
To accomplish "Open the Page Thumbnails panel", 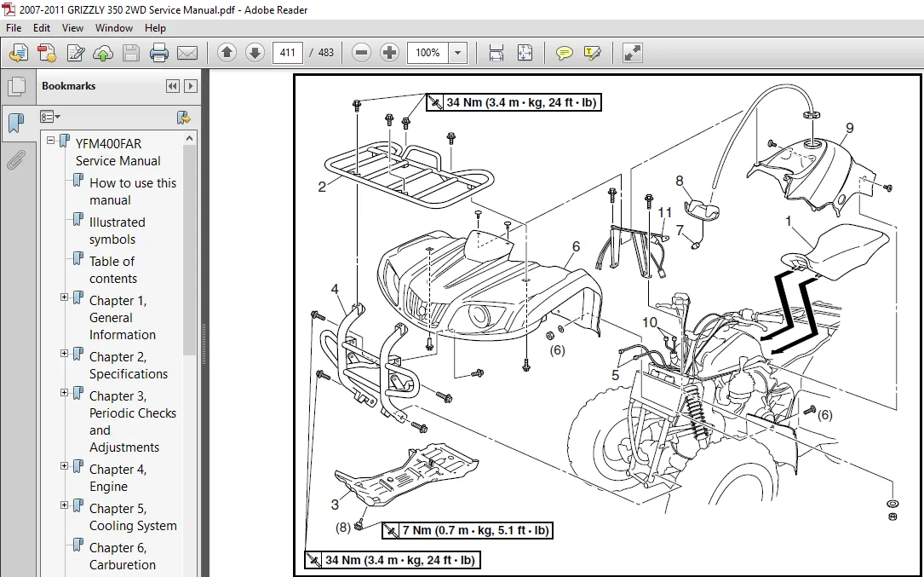I will 16,87.
